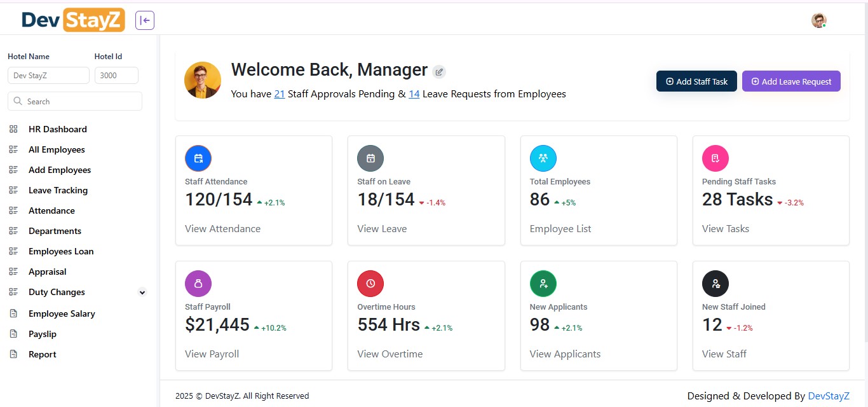The height and width of the screenshot is (407, 868).
Task: Click the gray Staff on Leave icon
Action: pos(370,158)
